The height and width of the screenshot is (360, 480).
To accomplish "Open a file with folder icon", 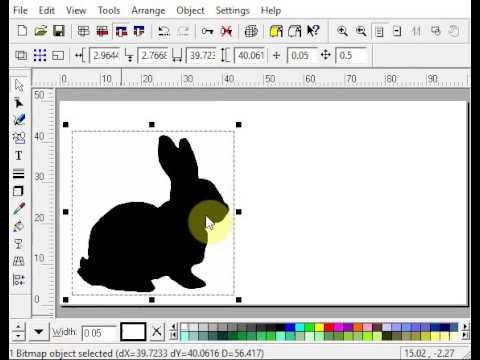I will tap(40, 31).
